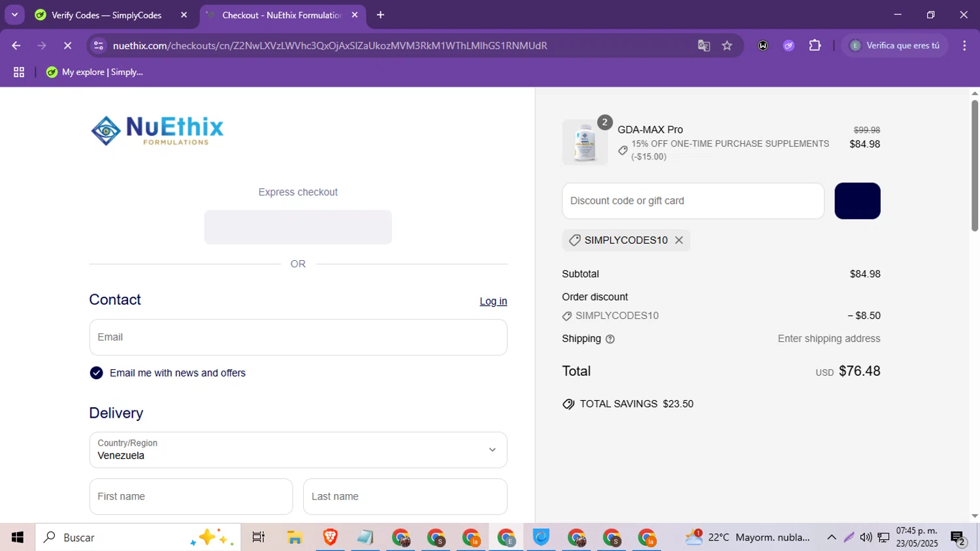Viewport: 980px width, 551px height.
Task: Stop loading the page
Action: click(x=67, y=46)
